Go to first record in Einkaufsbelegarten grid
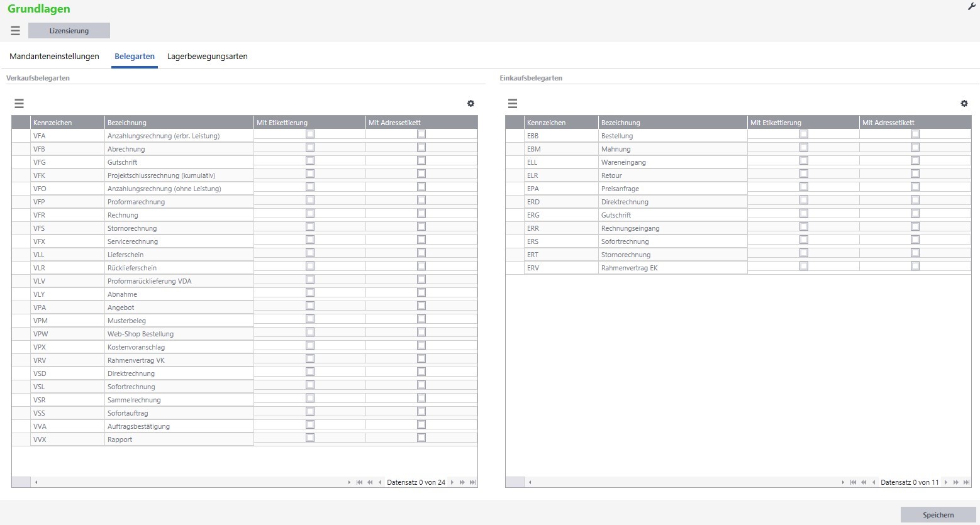The height and width of the screenshot is (525, 980). coord(853,482)
